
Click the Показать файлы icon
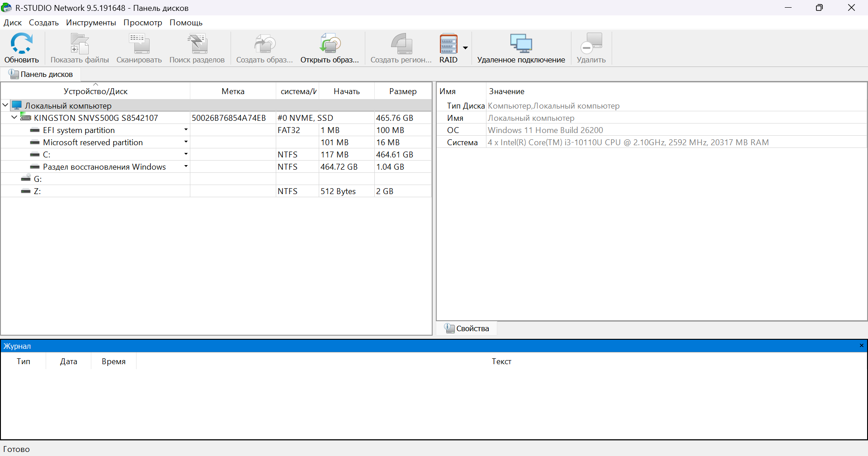tap(80, 44)
